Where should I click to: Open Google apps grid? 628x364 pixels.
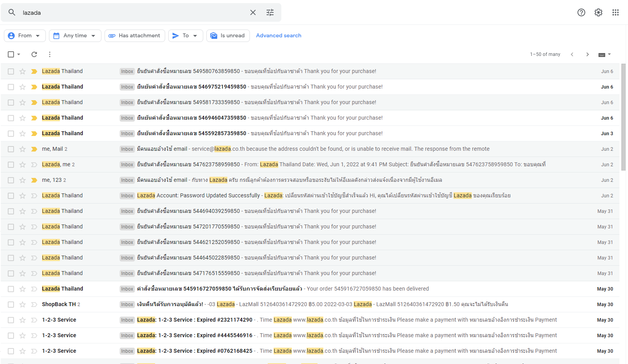click(616, 12)
